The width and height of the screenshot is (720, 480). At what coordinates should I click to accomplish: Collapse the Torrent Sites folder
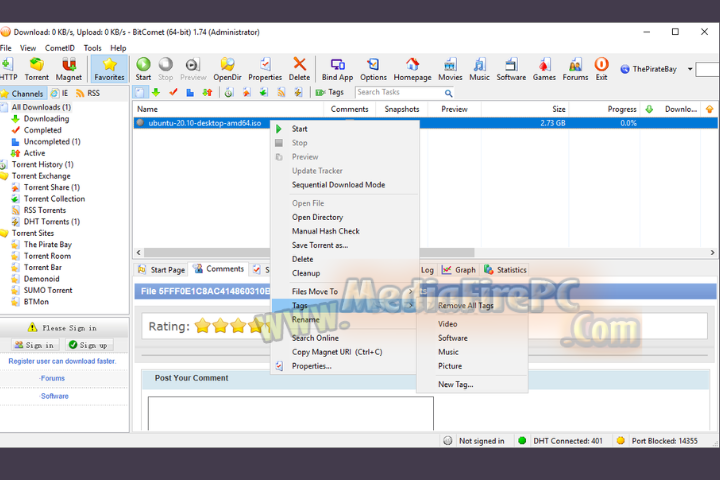click(x=33, y=233)
